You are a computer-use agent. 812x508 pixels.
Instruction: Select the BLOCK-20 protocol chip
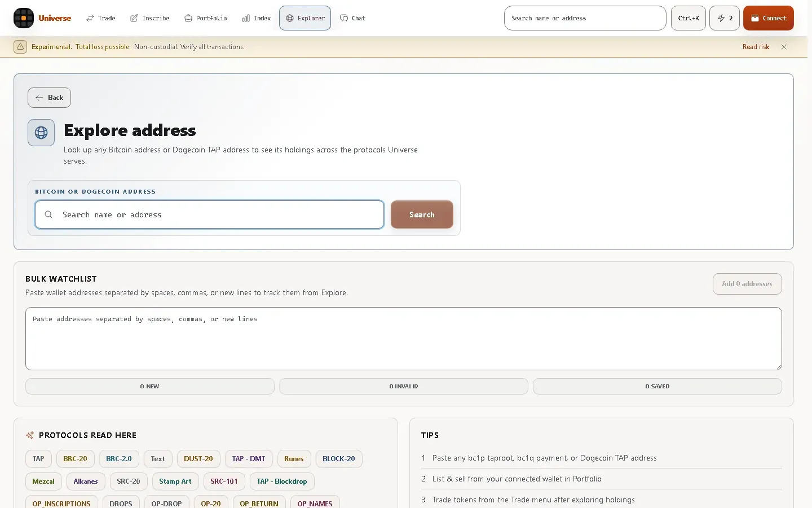click(339, 459)
